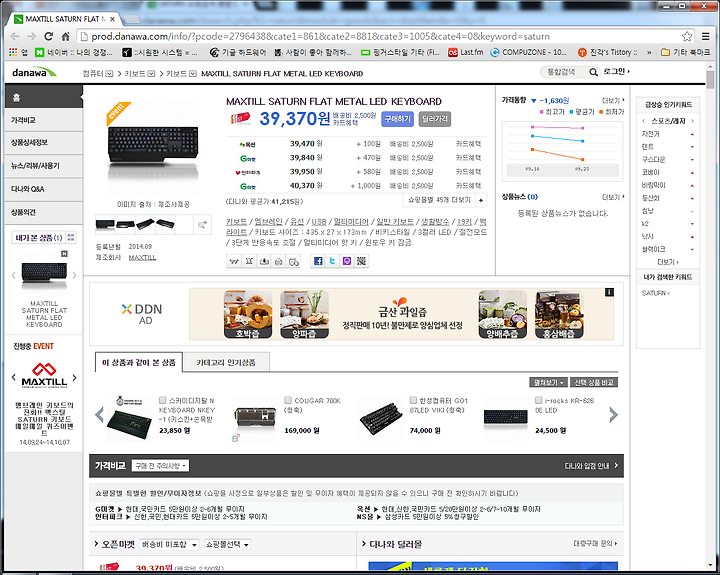Screen dimensions: 720x575
Task: Open the 쇼핑몰선택 dropdown
Action: tap(227, 545)
